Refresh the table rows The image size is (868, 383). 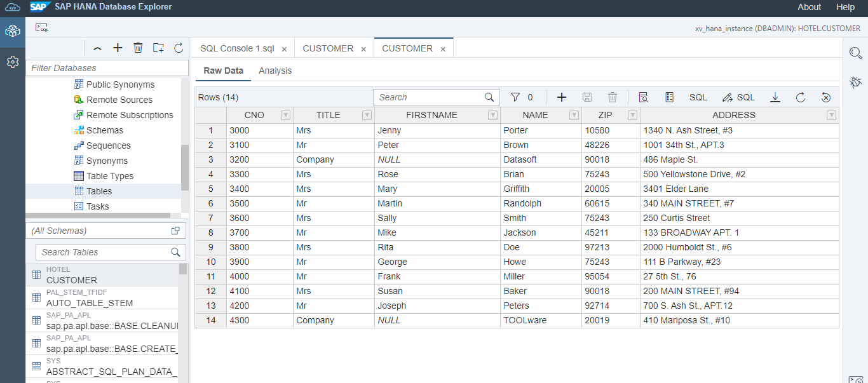[x=801, y=97]
